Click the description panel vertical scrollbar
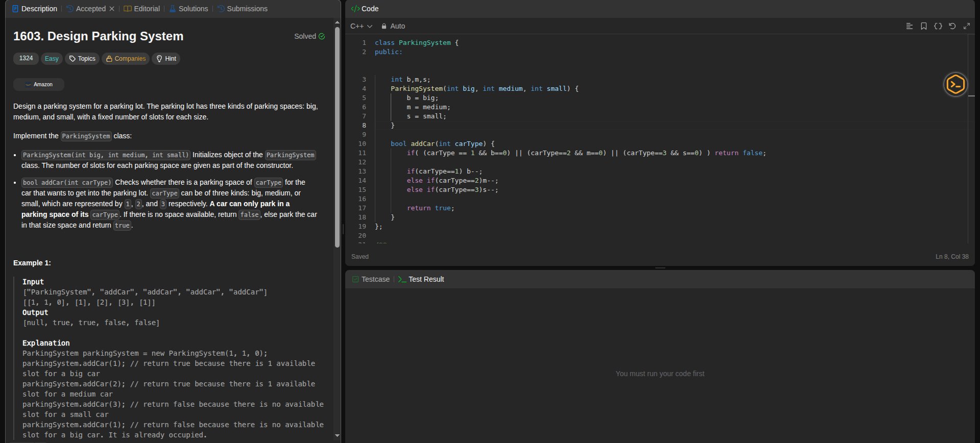Image resolution: width=980 pixels, height=443 pixels. point(337,138)
